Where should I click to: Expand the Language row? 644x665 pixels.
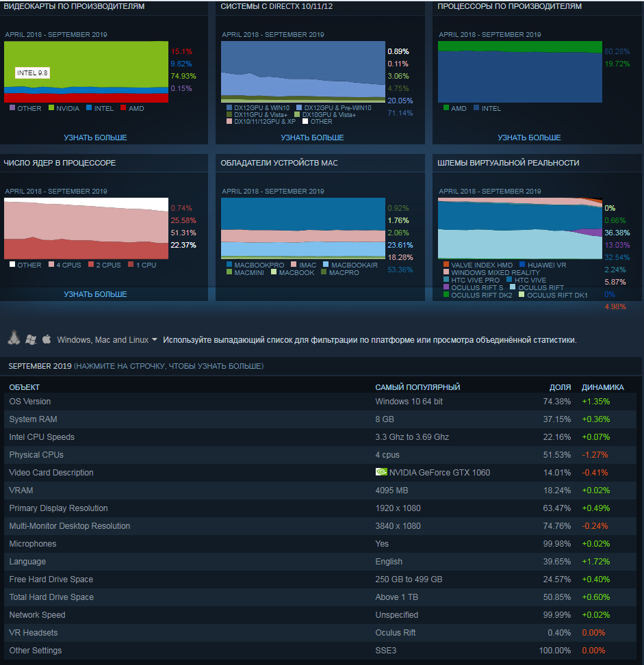[x=320, y=562]
